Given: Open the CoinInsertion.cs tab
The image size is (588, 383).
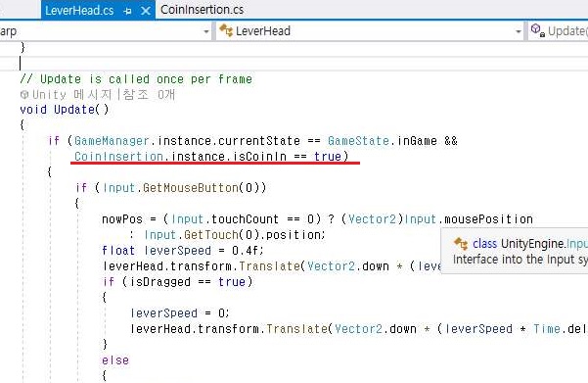Looking at the screenshot, I should point(202,10).
